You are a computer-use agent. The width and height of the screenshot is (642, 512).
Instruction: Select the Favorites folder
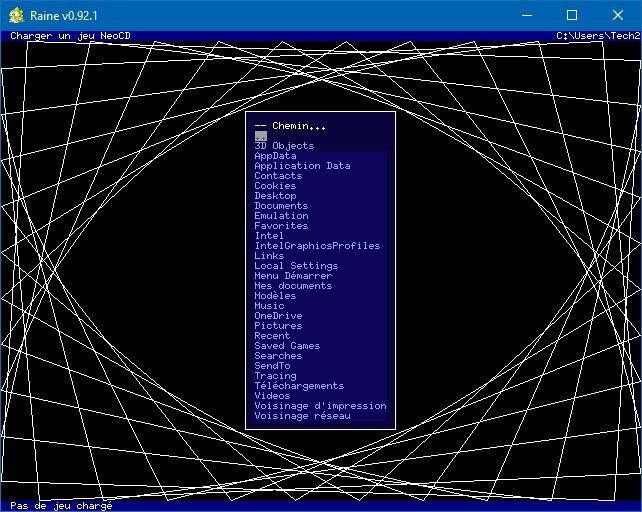click(281, 226)
